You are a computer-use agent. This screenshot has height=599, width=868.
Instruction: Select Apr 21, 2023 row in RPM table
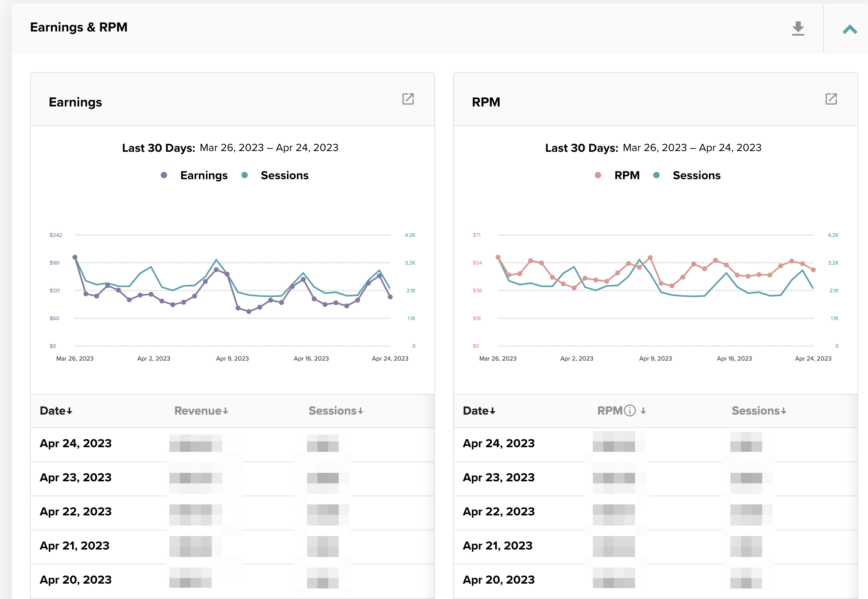(655, 547)
